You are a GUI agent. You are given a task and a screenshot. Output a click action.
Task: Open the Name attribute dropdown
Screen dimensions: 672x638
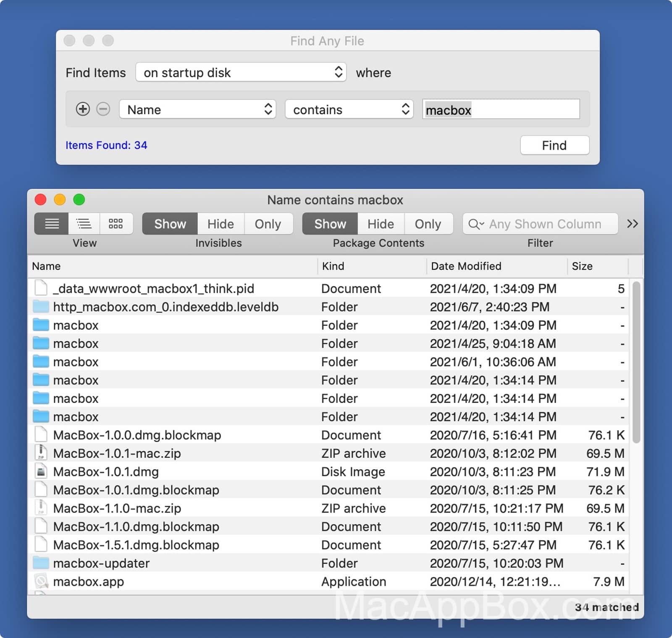coord(197,109)
